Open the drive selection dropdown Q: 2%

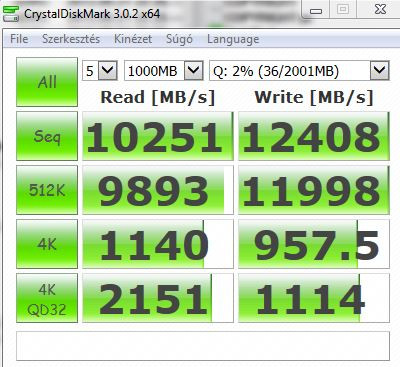coord(299,70)
